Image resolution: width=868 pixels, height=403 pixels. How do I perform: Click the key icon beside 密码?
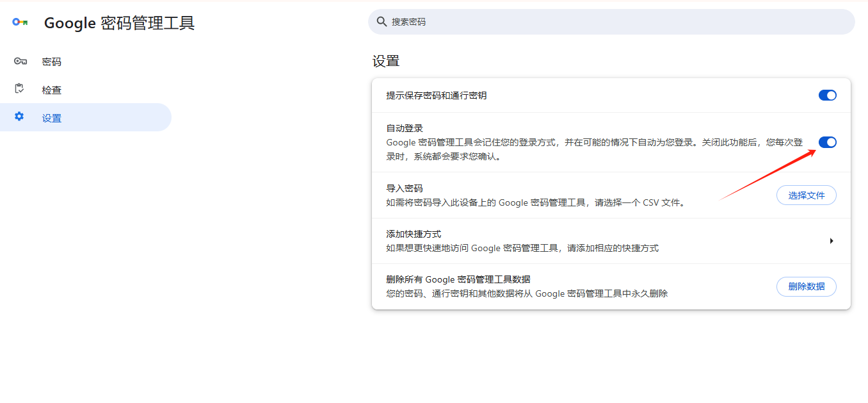click(20, 62)
